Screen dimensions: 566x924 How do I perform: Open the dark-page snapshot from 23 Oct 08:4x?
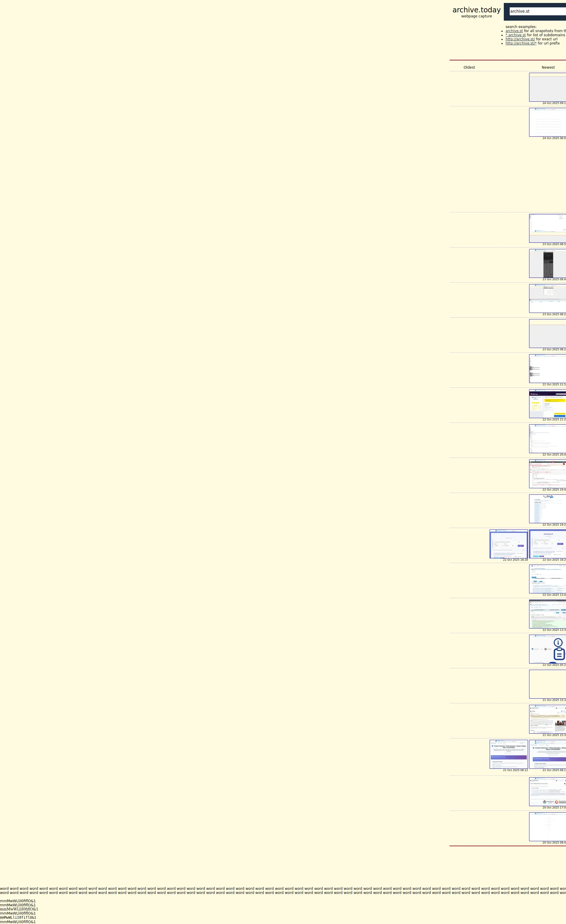click(548, 264)
